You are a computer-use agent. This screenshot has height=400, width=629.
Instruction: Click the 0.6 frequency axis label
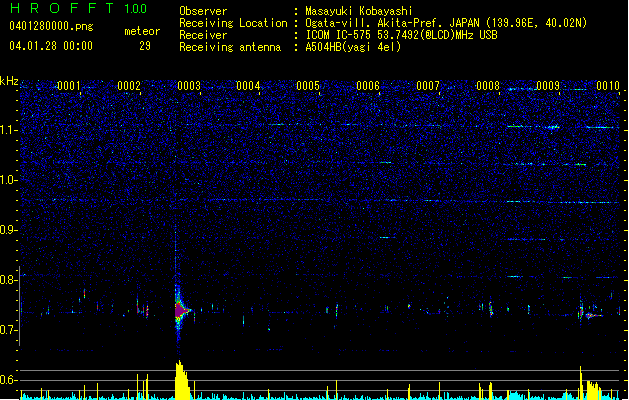(8, 380)
